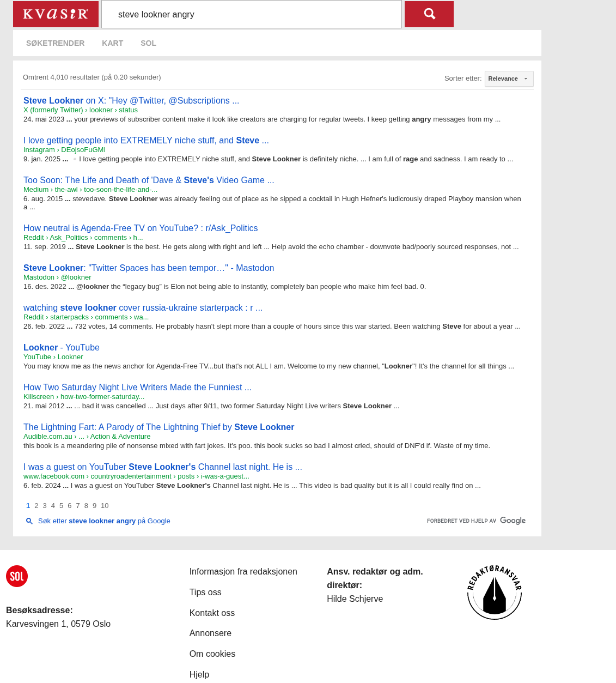Viewport: 616px width, 683px height.
Task: Click the Audible.com.au breadcrumb url
Action: coord(87,437)
